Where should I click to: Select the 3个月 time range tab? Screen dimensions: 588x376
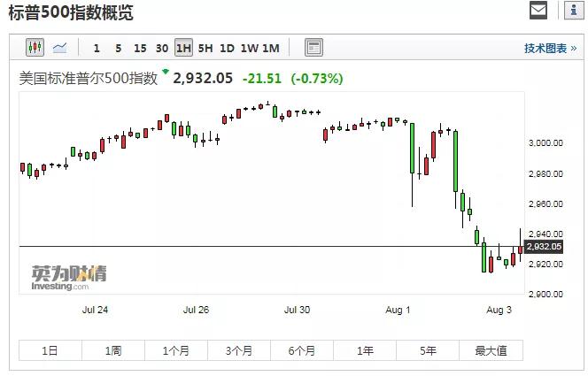pyautogui.click(x=239, y=350)
